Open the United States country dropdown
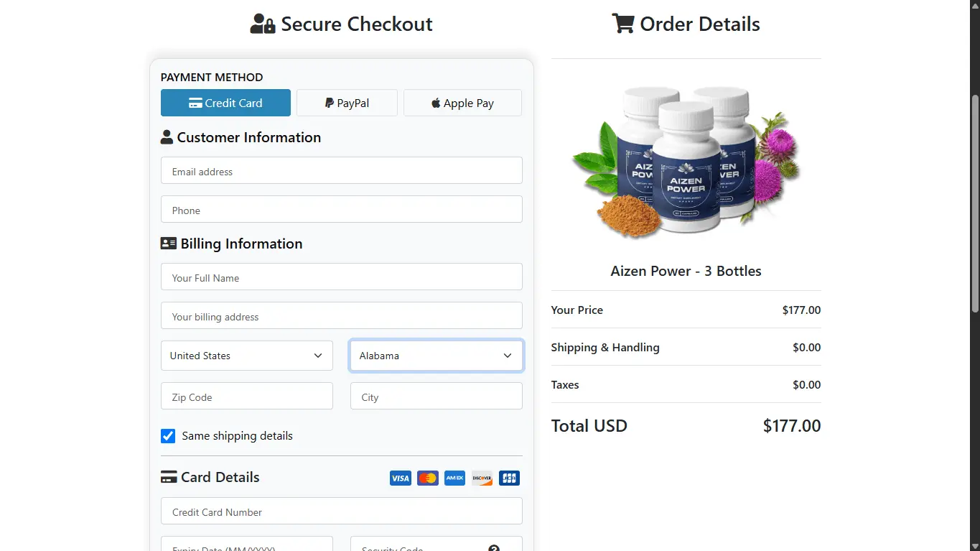This screenshot has height=551, width=980. [x=247, y=356]
